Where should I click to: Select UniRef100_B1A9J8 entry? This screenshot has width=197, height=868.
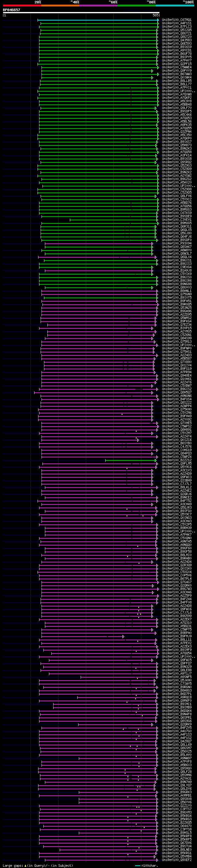(177, 271)
